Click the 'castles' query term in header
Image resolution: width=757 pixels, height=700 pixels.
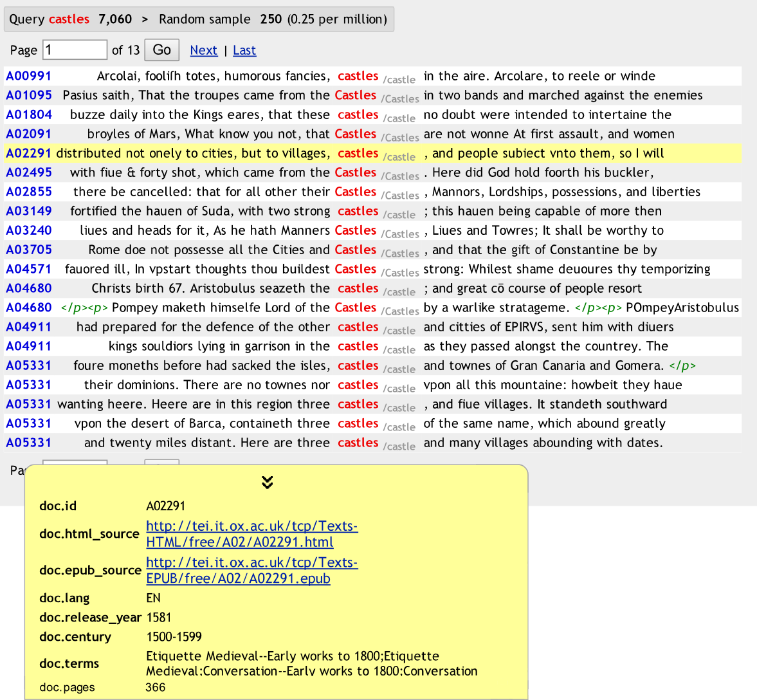69,19
